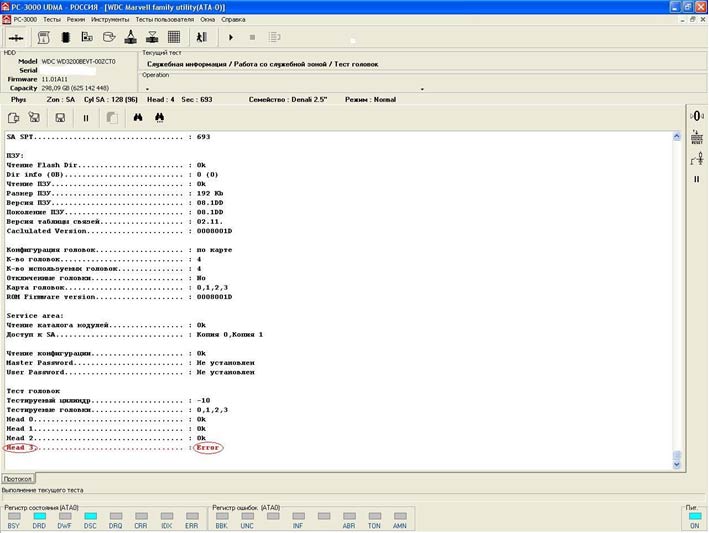Click the ERR status indicator
709x533 pixels.
[192, 516]
